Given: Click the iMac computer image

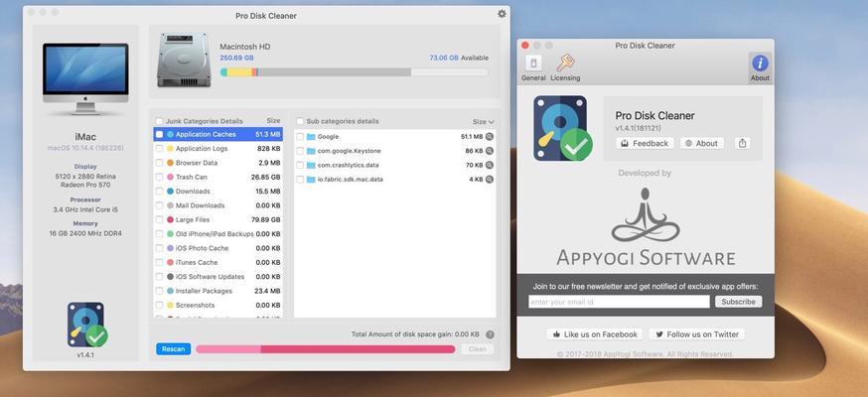Looking at the screenshot, I should pyautogui.click(x=85, y=78).
